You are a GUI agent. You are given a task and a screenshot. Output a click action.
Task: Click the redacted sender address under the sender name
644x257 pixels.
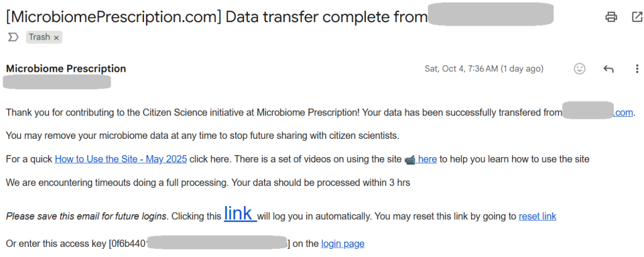[x=57, y=82]
